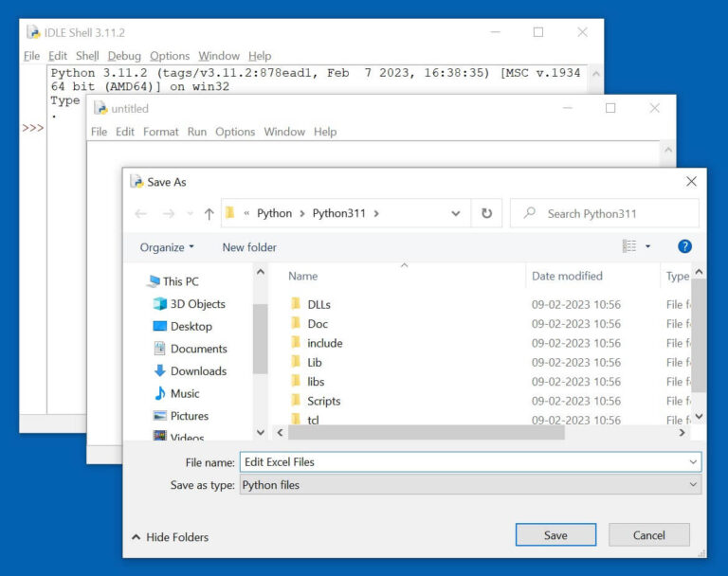Screen dimensions: 728x576
Task: Open the Downloads folder in sidebar
Action: click(198, 371)
